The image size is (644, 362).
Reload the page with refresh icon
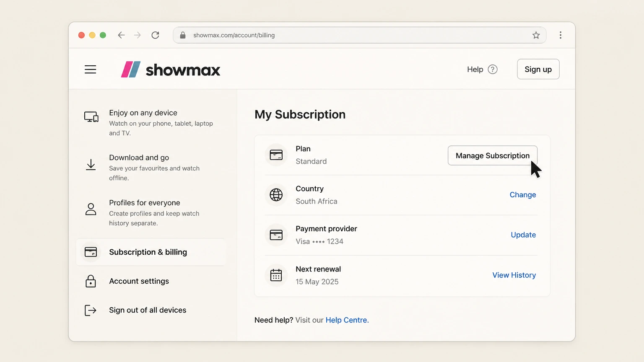click(155, 35)
